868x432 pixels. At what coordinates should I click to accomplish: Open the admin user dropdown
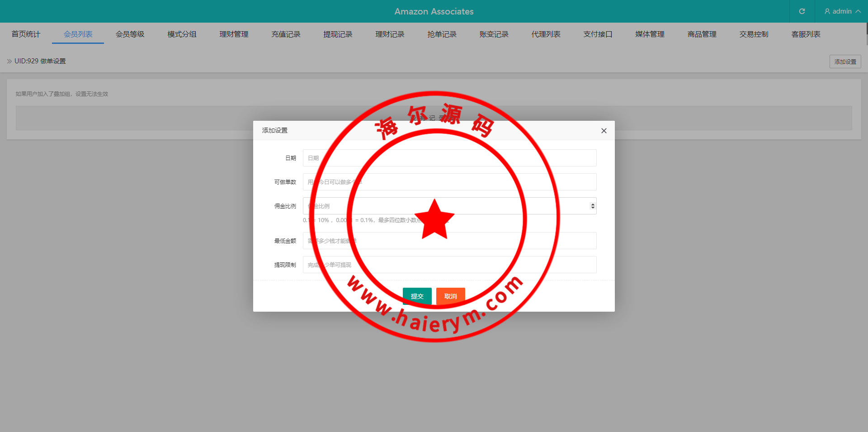pos(842,11)
